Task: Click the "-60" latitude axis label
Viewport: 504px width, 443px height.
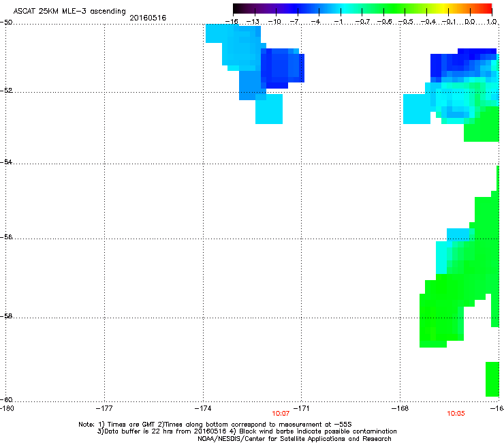Action: [6, 399]
